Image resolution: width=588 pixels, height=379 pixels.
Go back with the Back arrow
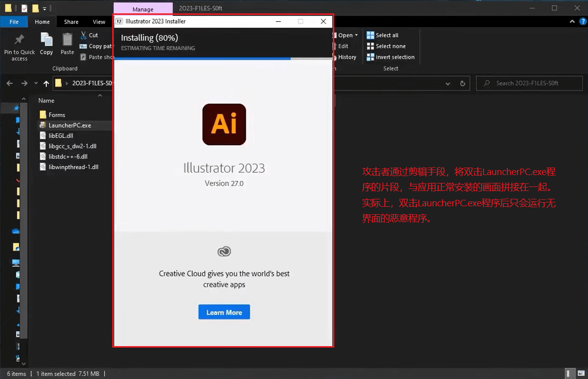point(10,83)
